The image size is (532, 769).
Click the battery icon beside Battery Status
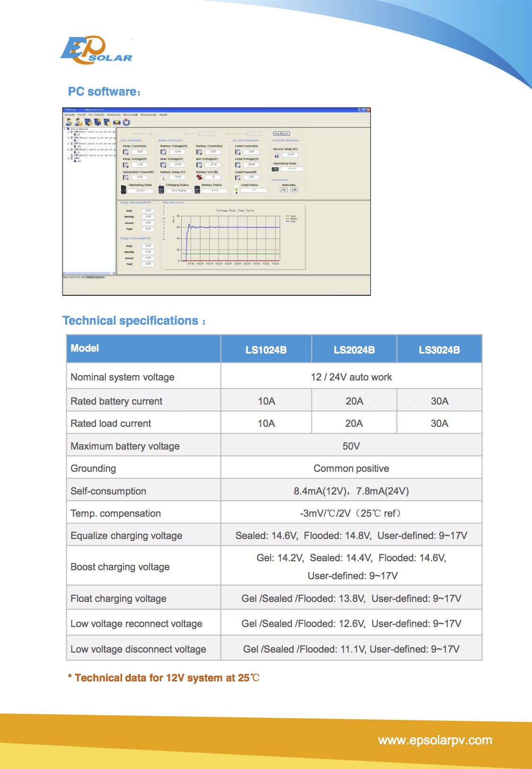[197, 190]
